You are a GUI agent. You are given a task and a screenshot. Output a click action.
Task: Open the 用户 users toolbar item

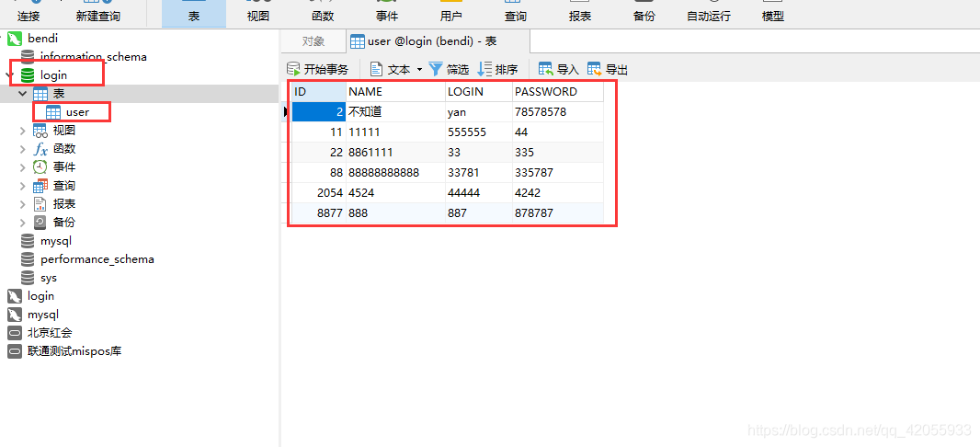pos(451,14)
